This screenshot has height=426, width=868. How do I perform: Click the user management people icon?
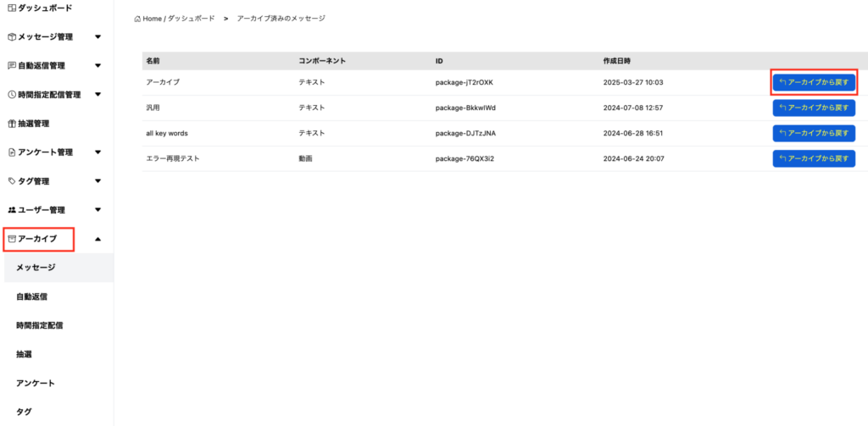(11, 210)
